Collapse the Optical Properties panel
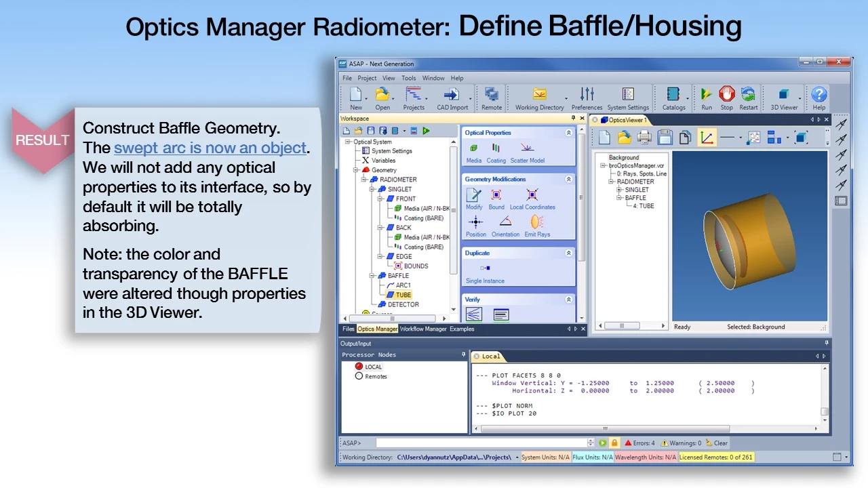Image resolution: width=868 pixels, height=488 pixels. coord(568,133)
